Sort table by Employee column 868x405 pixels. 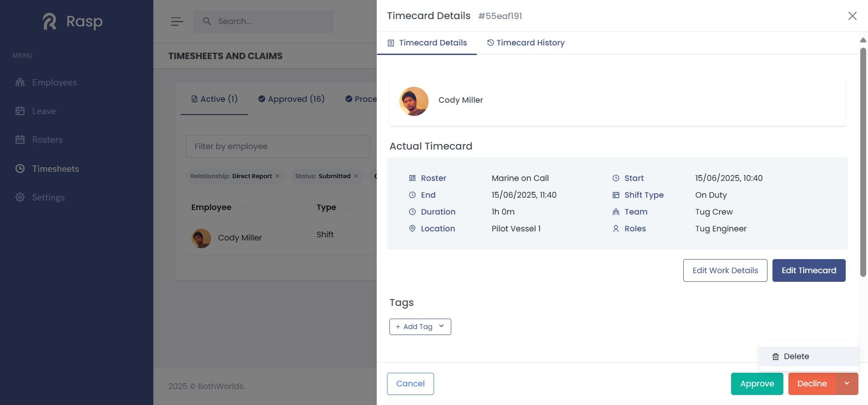click(x=242, y=208)
